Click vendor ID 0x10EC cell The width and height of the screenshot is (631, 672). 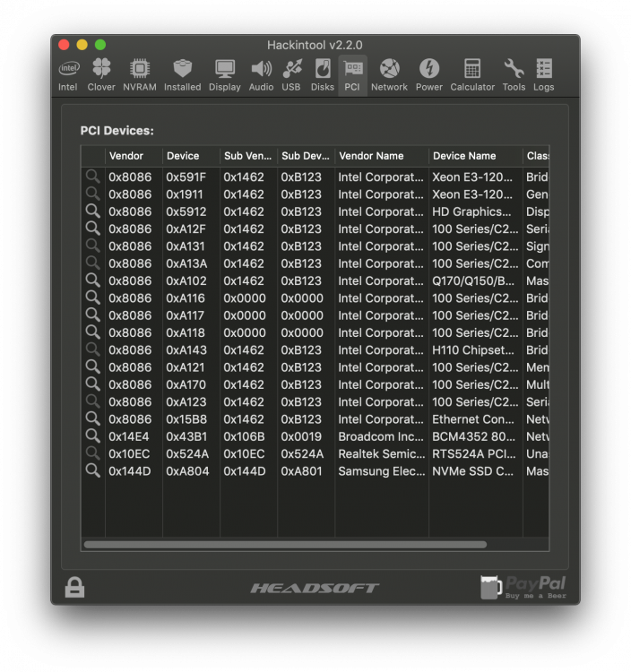(129, 454)
